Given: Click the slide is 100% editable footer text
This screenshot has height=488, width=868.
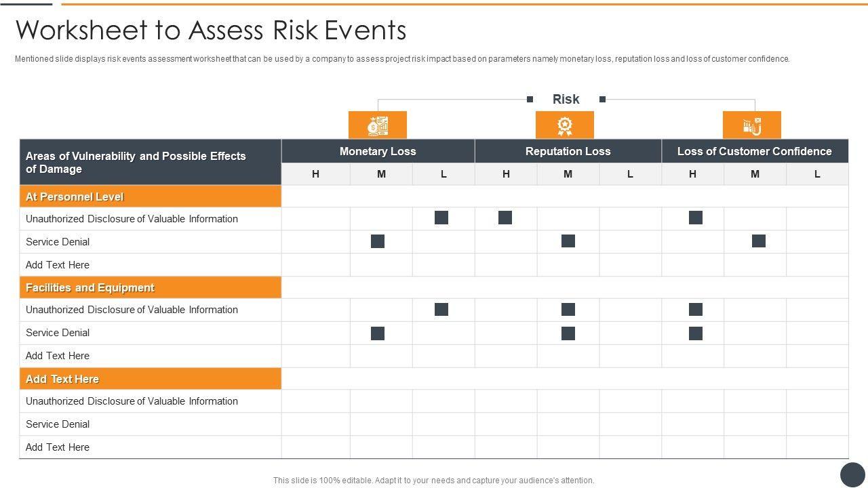Looking at the screenshot, I should 434,480.
